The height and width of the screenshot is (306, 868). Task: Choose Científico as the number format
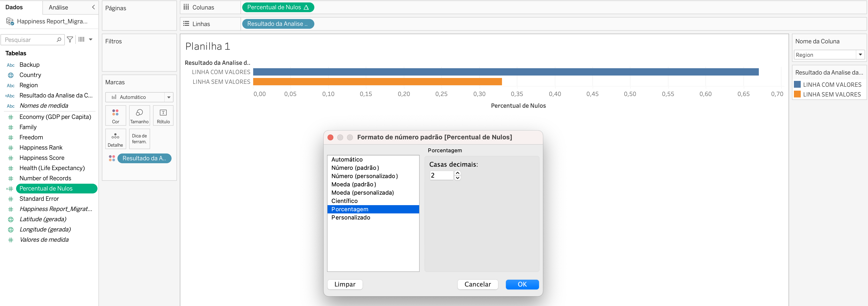pos(344,201)
